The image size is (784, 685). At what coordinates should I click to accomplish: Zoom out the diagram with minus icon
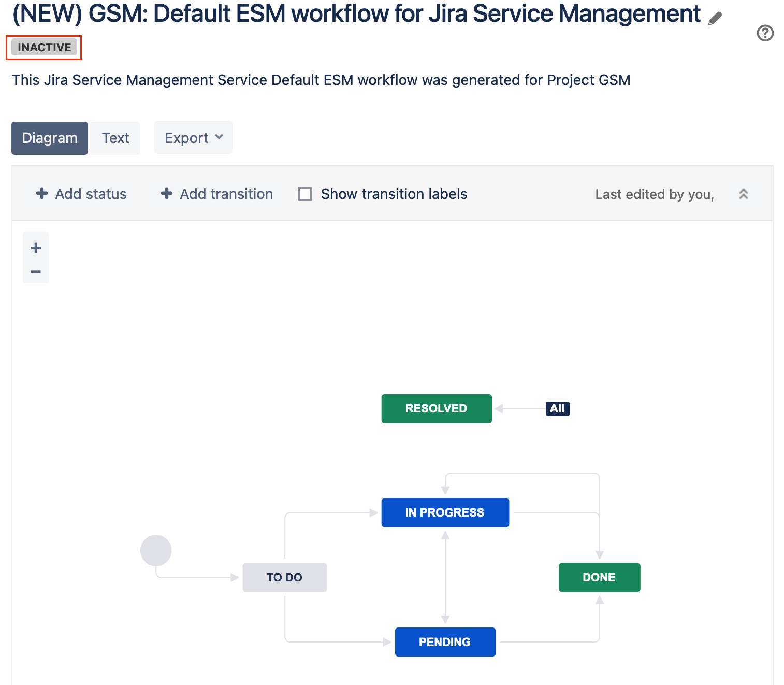(36, 272)
